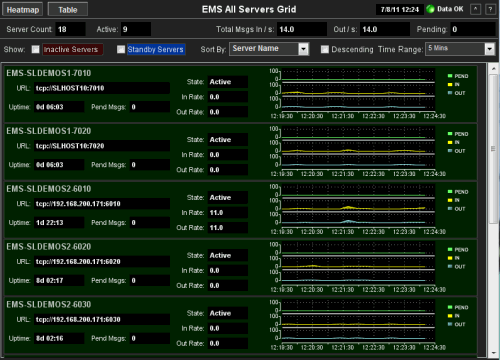The width and height of the screenshot is (500, 360).
Task: Click the yellow IN legend swatch for EMS-SLDEMOS1-7010
Action: [x=450, y=84]
